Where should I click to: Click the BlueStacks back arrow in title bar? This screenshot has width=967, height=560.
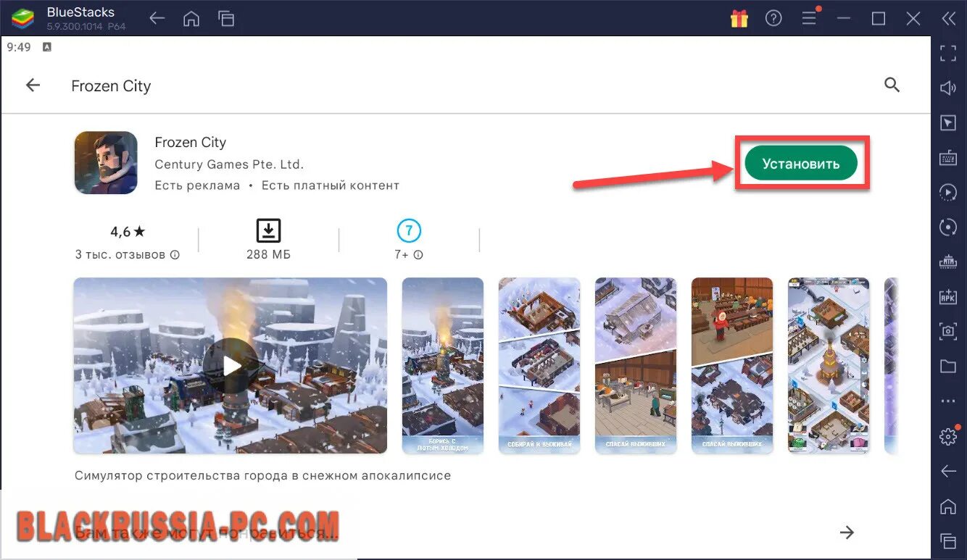click(x=157, y=19)
